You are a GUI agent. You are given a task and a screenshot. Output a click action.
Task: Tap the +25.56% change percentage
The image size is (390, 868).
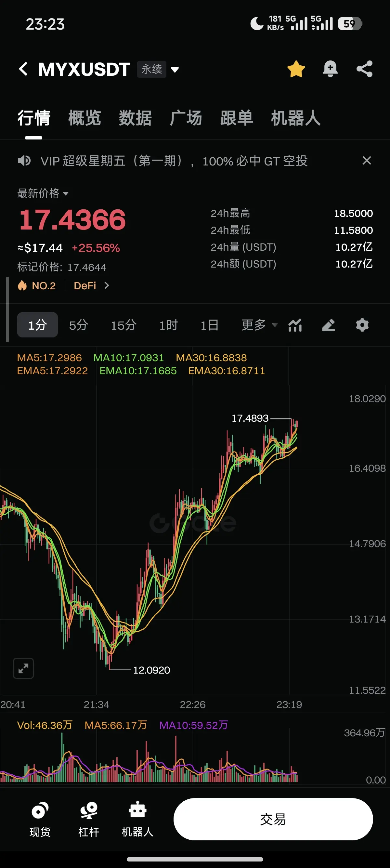pyautogui.click(x=96, y=248)
